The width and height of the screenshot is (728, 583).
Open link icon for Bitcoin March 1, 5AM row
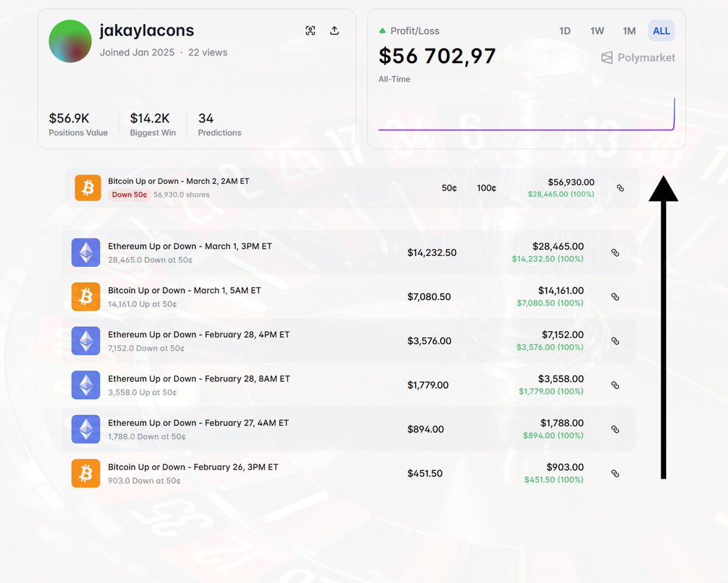(x=615, y=297)
